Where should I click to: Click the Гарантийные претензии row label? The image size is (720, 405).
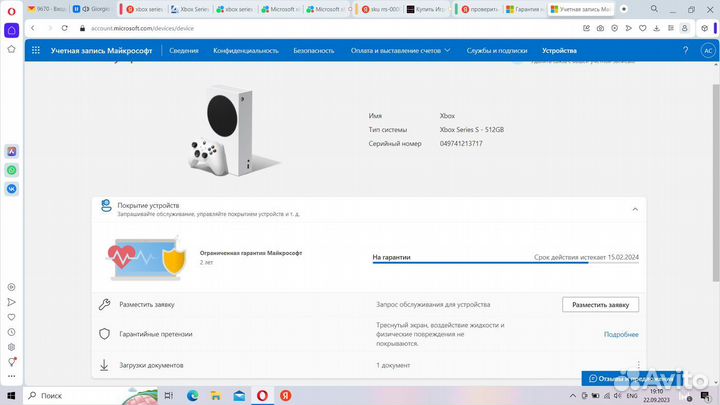tap(156, 334)
